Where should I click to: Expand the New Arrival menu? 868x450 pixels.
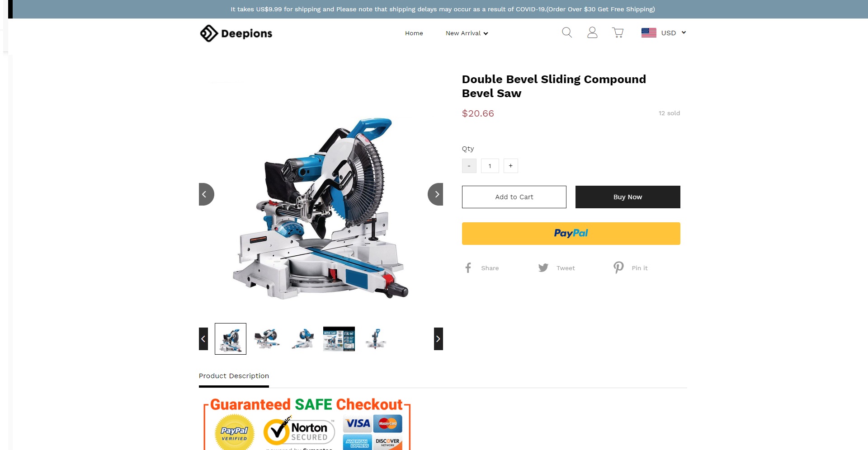467,33
